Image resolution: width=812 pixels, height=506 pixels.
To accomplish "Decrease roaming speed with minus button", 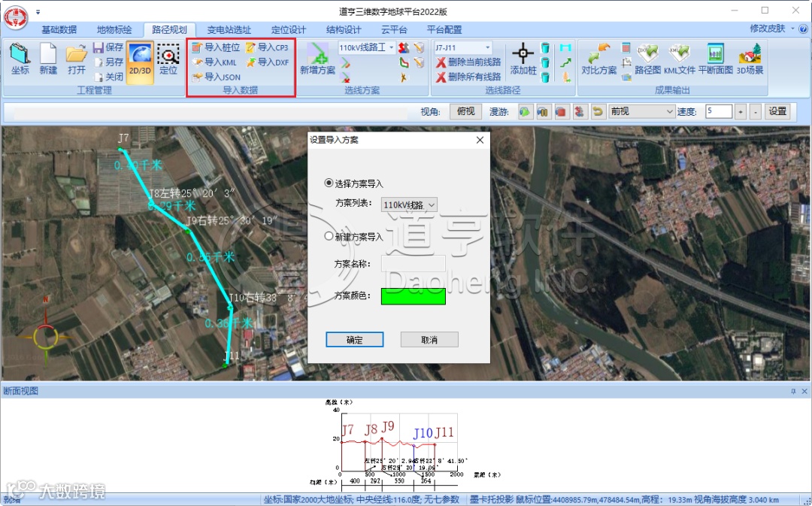I will 756,112.
